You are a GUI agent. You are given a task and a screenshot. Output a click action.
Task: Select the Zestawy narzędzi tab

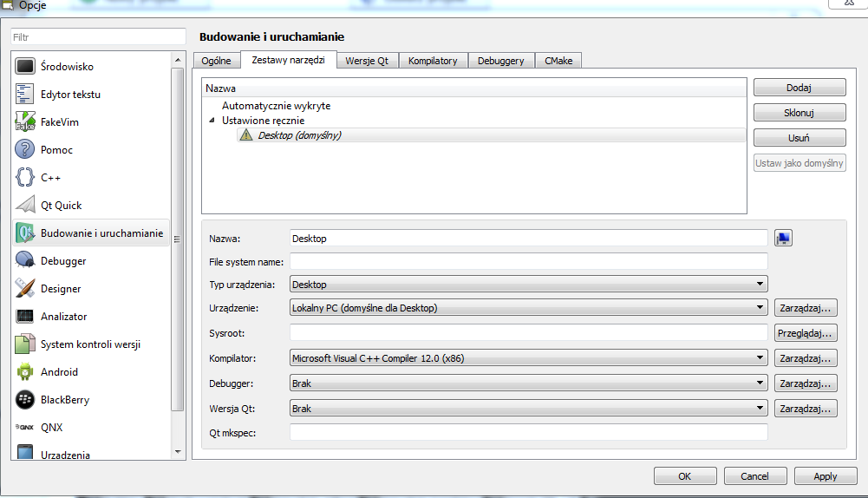pyautogui.click(x=289, y=60)
